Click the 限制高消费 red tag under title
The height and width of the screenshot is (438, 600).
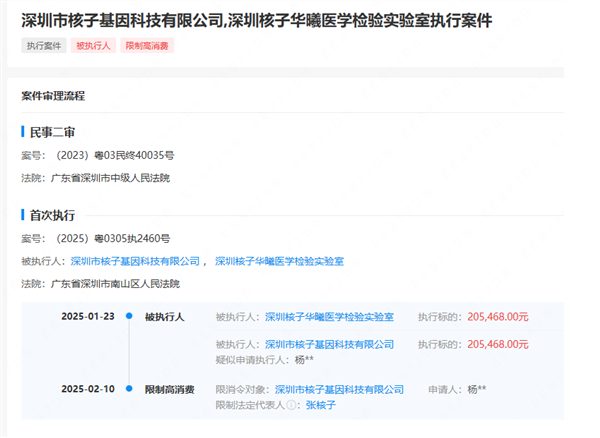[147, 46]
